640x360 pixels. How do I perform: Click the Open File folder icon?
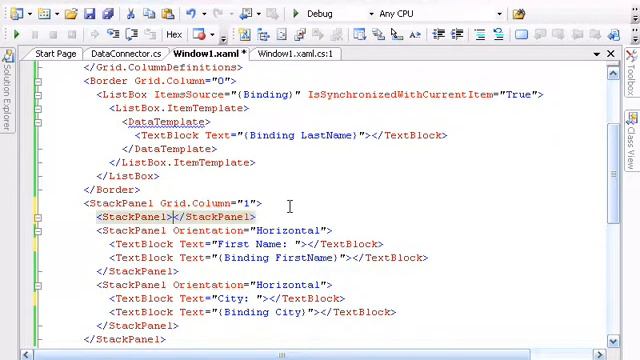71,14
